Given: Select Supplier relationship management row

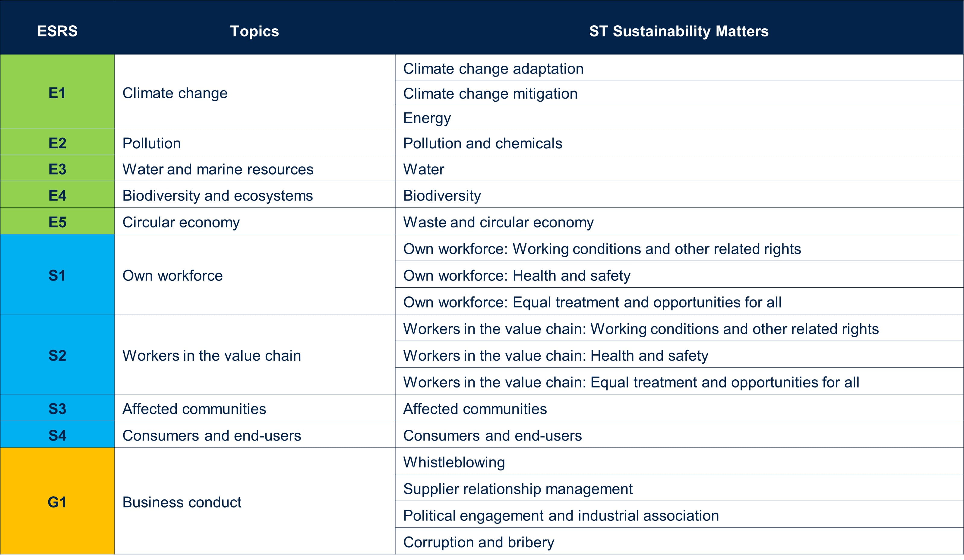Looking at the screenshot, I should 517,489.
